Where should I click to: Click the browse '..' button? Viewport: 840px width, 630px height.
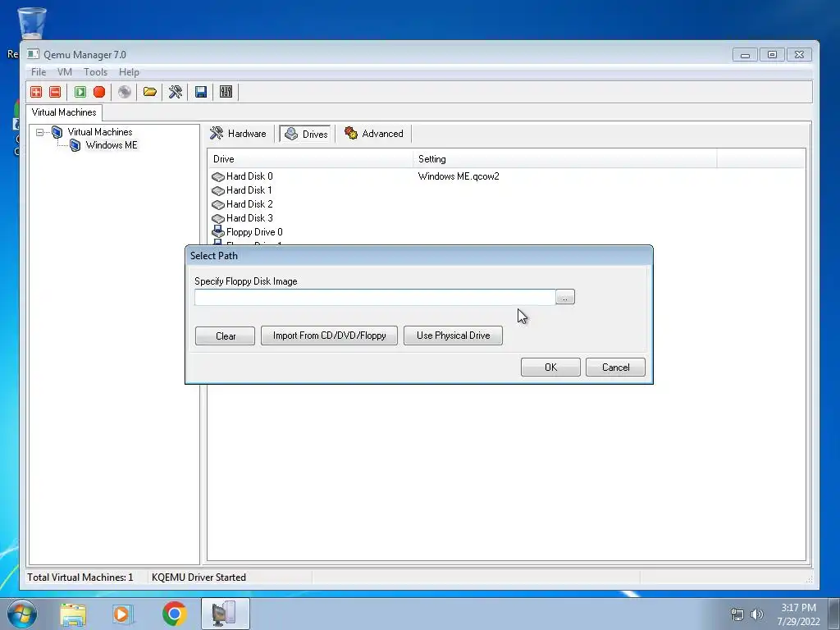coord(565,297)
